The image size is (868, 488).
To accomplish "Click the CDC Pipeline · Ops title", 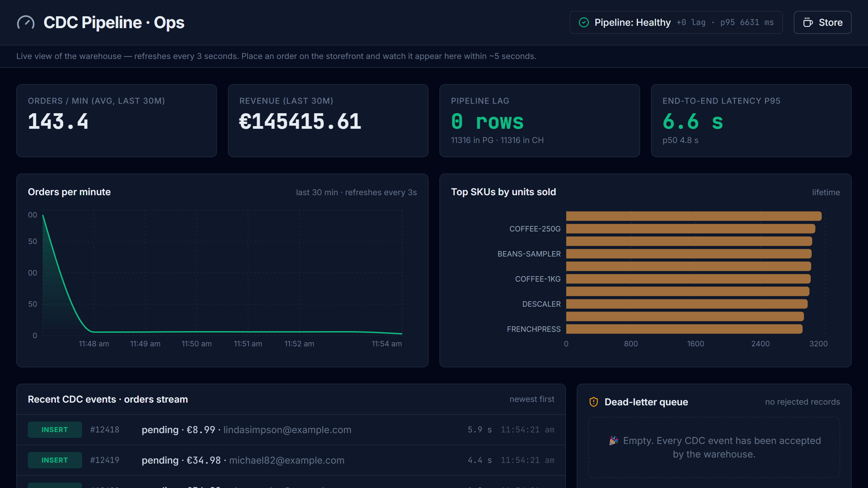I will click(114, 22).
